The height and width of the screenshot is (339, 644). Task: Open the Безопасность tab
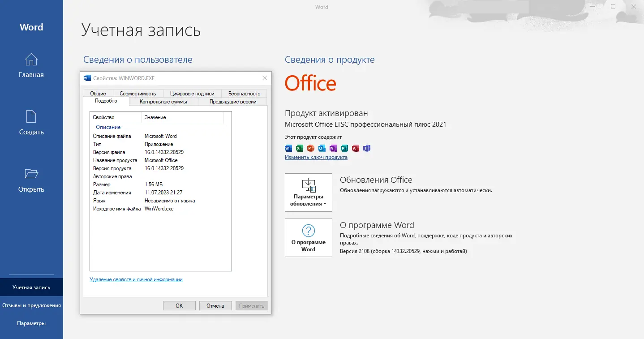coord(244,94)
